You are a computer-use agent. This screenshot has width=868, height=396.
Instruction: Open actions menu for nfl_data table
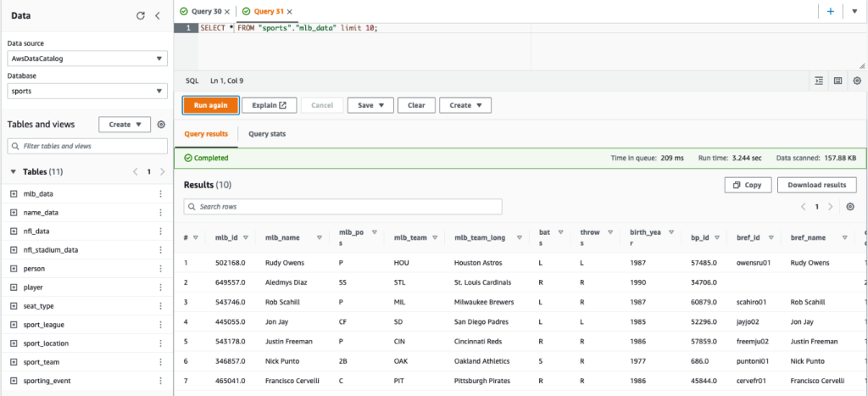pos(160,231)
